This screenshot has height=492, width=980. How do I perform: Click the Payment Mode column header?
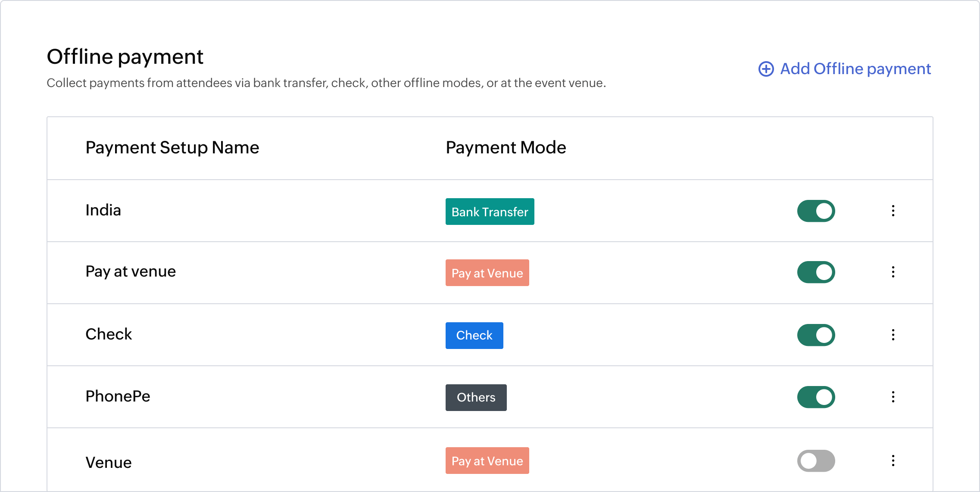point(506,148)
